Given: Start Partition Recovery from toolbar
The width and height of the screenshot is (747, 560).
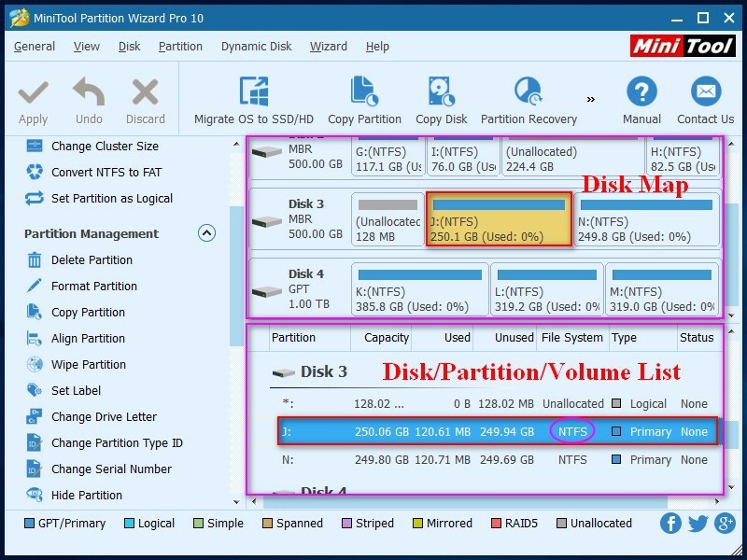Looking at the screenshot, I should coord(529,101).
